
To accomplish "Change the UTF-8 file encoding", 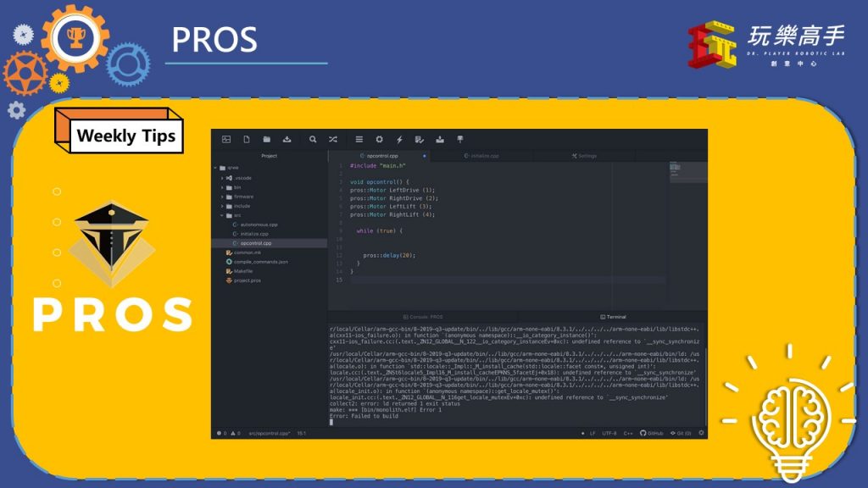I will click(x=609, y=433).
